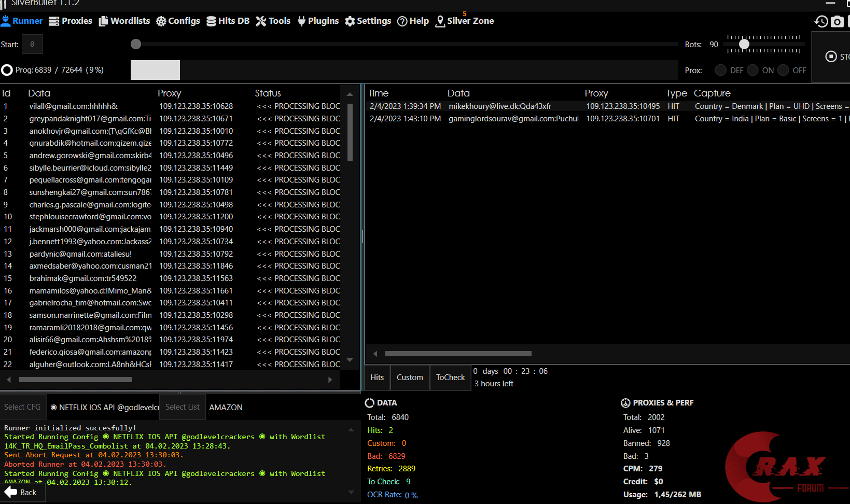Open the Plugins section
Screen dimensions: 850x504
(x=324, y=21)
